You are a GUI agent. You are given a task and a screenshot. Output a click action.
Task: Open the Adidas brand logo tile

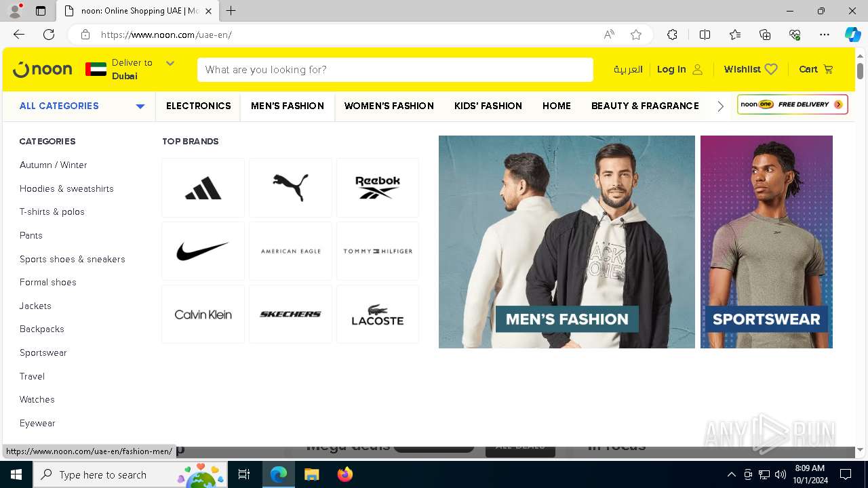203,188
